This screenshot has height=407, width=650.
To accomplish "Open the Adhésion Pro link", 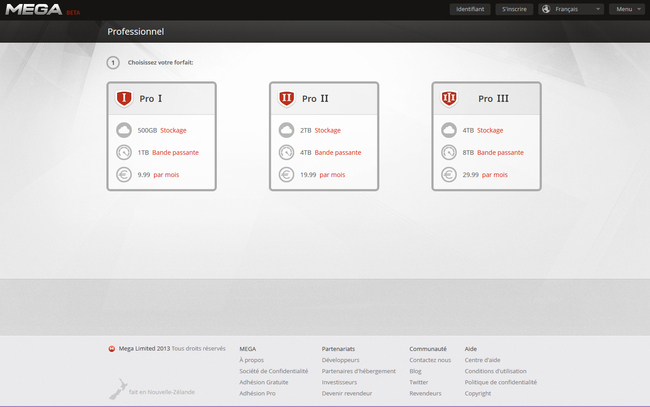I will 257,393.
